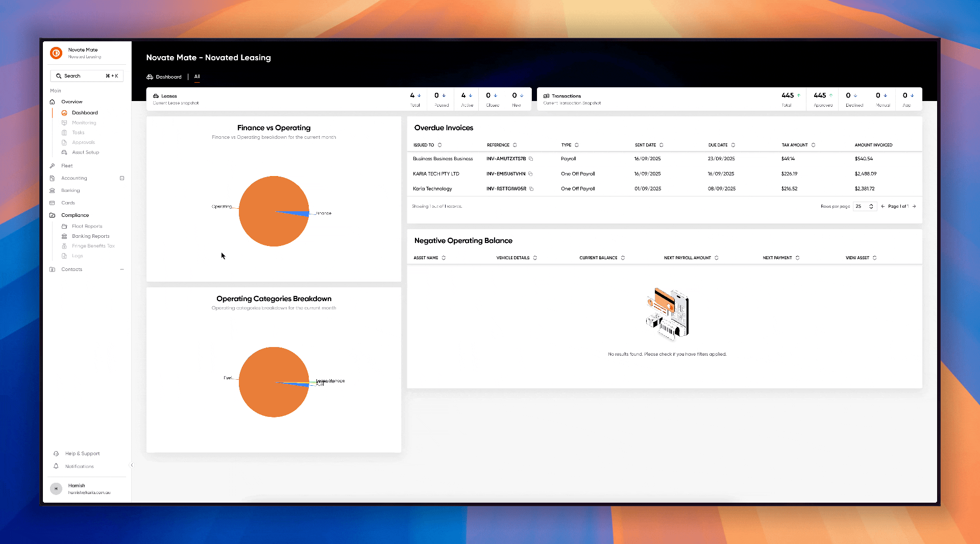Click the Novate Mate orange logo
The image size is (980, 544).
[x=56, y=53]
